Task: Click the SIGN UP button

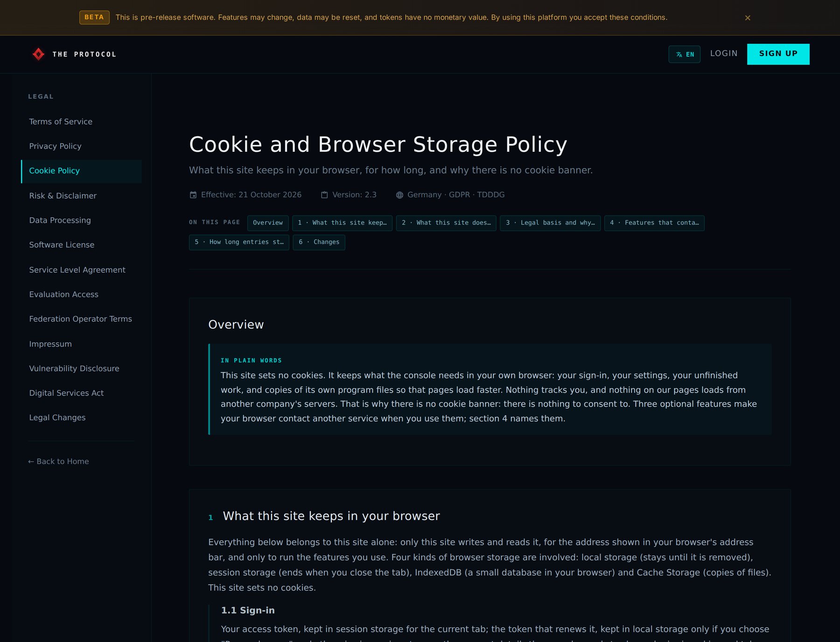Action: (x=778, y=54)
